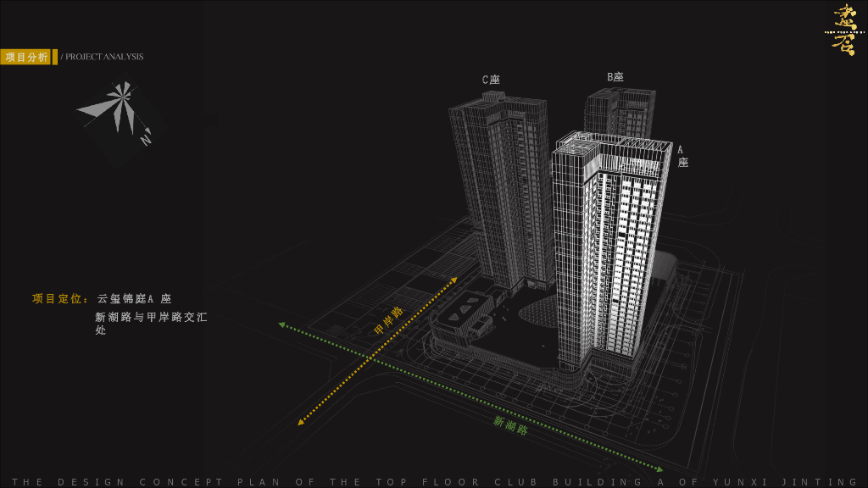Image resolution: width=868 pixels, height=488 pixels.
Task: Click the PROJECT ANALYSIS subtitle text
Action: point(104,57)
